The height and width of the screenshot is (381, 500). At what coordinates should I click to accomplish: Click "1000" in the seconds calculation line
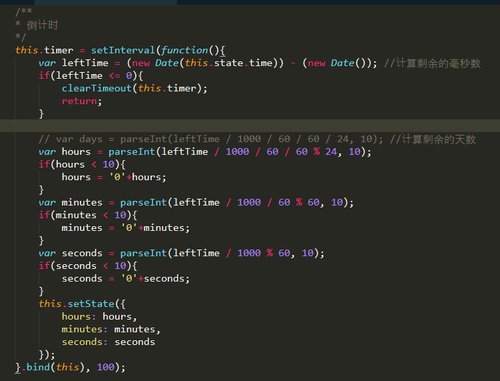[x=249, y=253]
